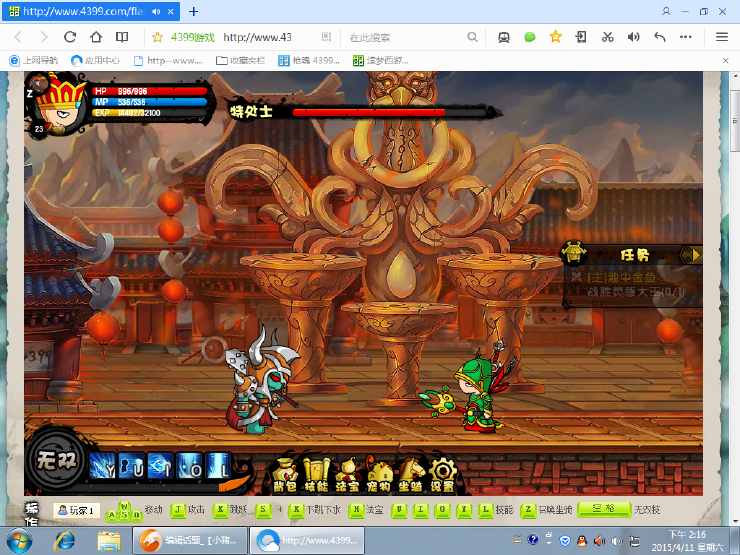Go forward with browser forward arrow
Viewport: 740px width, 555px height.
[44, 37]
